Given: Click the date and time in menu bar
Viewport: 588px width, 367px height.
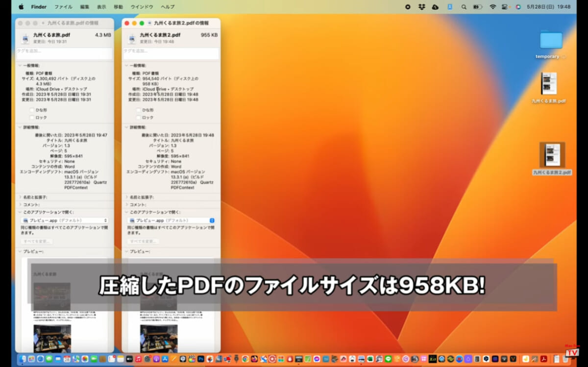Looking at the screenshot, I should (548, 7).
